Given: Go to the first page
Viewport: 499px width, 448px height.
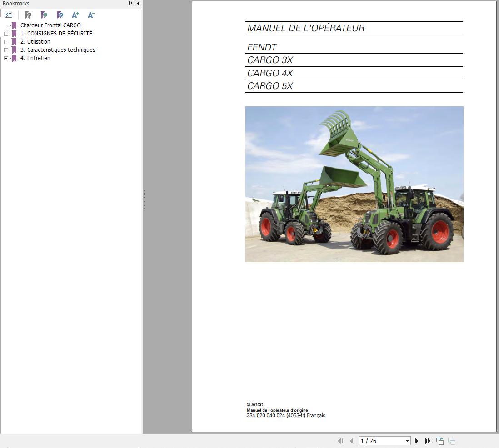Looking at the screenshot, I should point(340,441).
